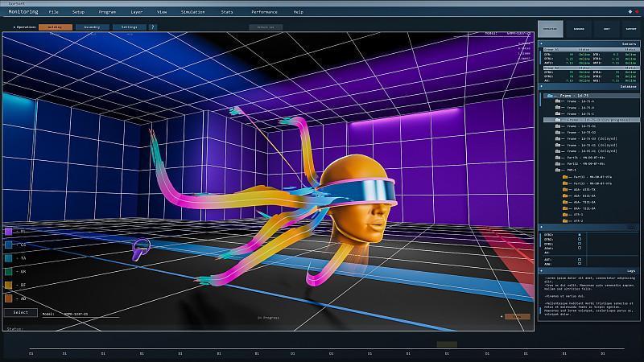Screen dimensions: 644x362
Task: Click the highlighted marker on the timeline
Action: (x=447, y=344)
